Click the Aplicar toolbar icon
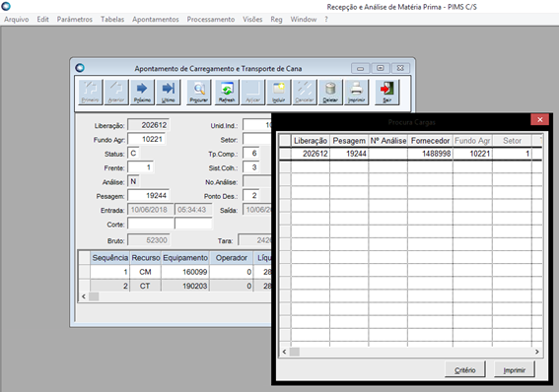This screenshot has width=559, height=392. pyautogui.click(x=252, y=93)
